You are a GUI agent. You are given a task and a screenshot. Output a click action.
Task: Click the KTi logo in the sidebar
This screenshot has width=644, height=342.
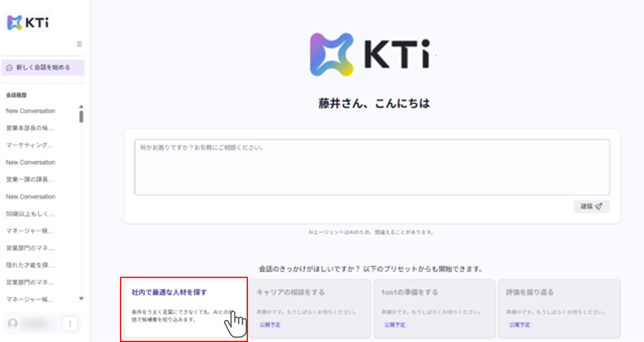(27, 22)
